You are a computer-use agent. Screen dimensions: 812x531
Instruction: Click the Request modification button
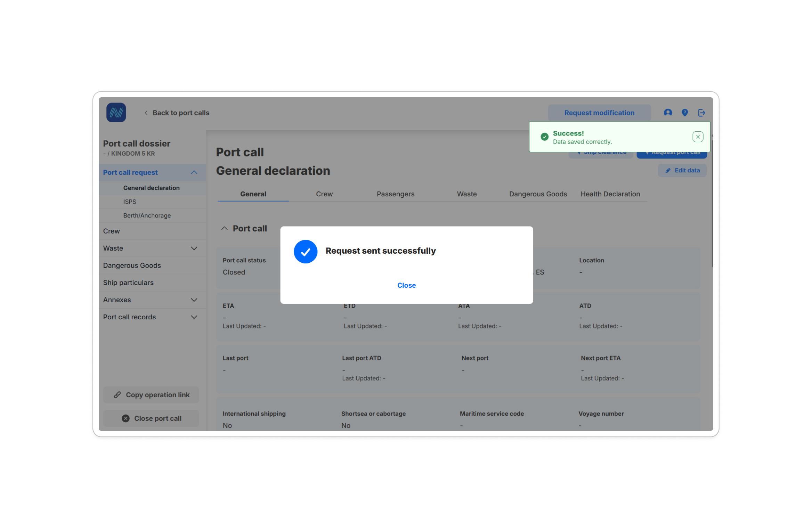click(599, 113)
